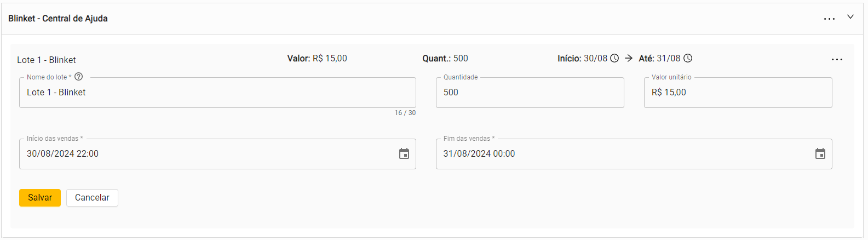The height and width of the screenshot is (240, 868).
Task: Open the three-dot menu for Lote 1 row
Action: coord(837,59)
